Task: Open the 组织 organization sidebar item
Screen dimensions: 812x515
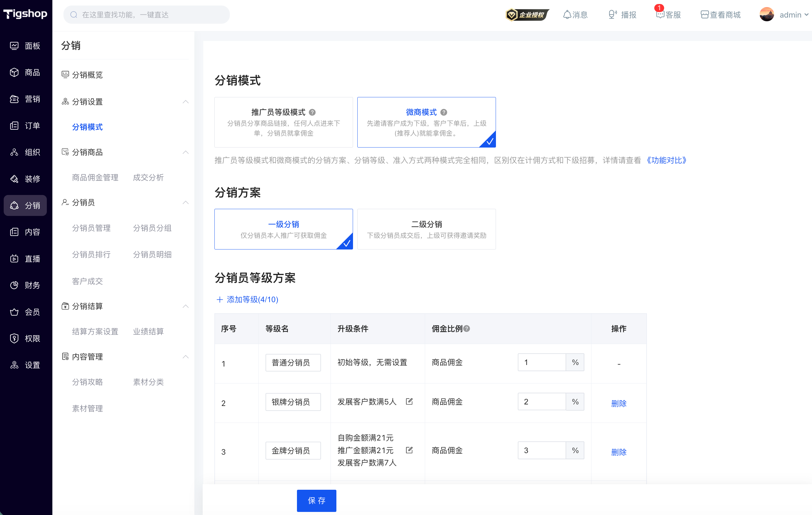Action: [x=25, y=152]
